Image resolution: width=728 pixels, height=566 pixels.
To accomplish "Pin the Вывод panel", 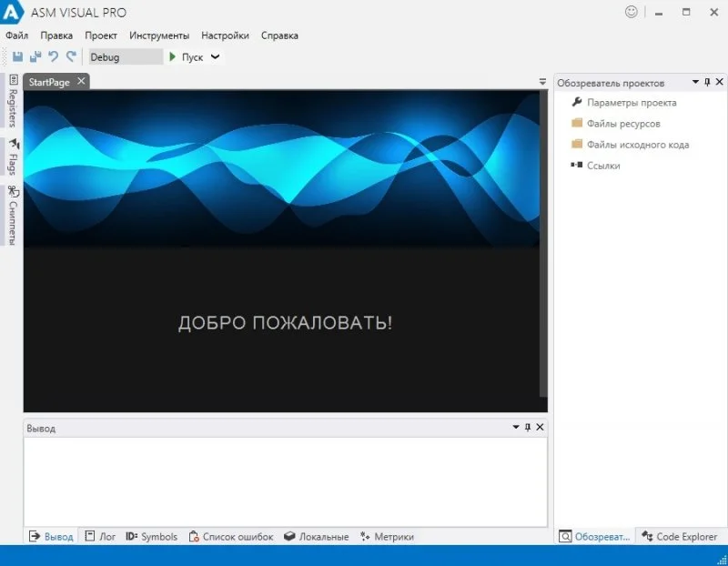I will click(528, 427).
